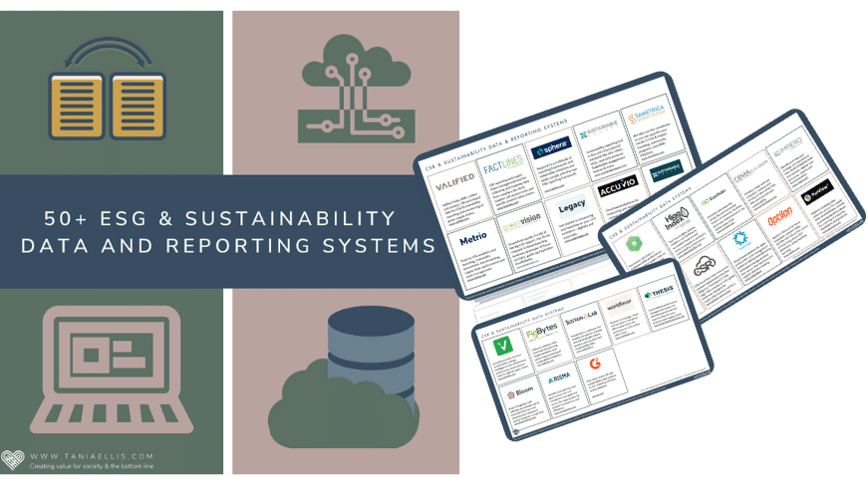Click the SustainLab logo

click(x=581, y=317)
